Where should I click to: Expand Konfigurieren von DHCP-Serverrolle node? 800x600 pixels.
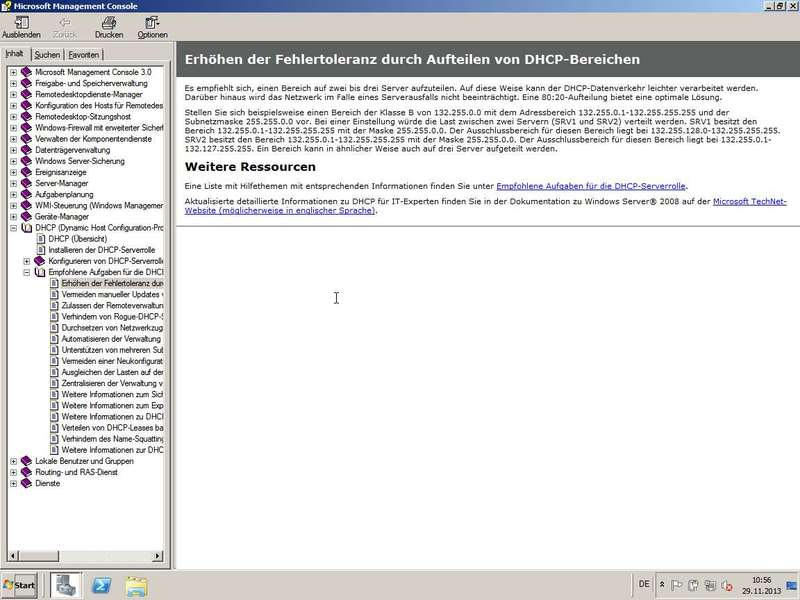(27, 261)
